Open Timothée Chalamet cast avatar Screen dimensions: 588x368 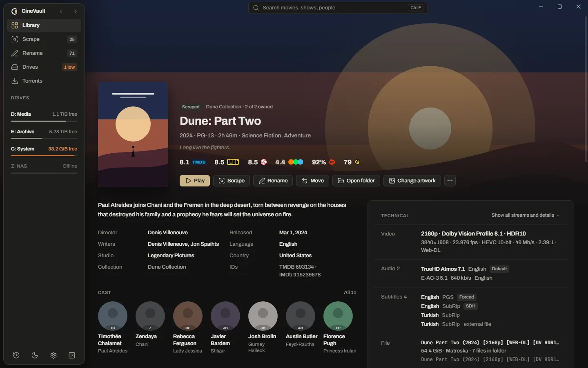point(113,316)
